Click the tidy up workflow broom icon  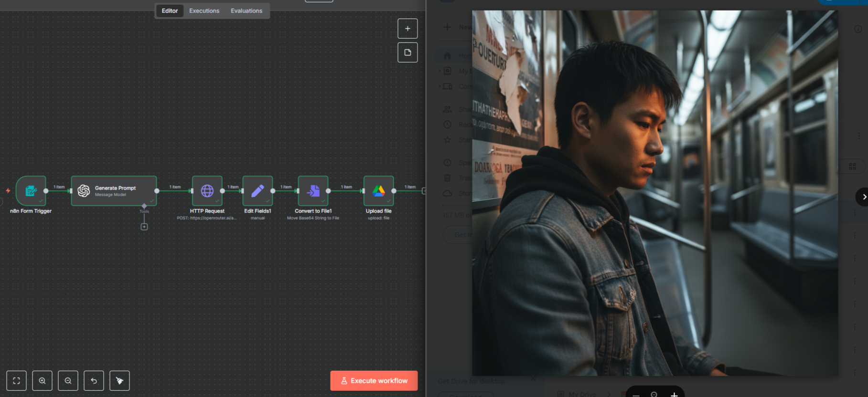pyautogui.click(x=120, y=381)
